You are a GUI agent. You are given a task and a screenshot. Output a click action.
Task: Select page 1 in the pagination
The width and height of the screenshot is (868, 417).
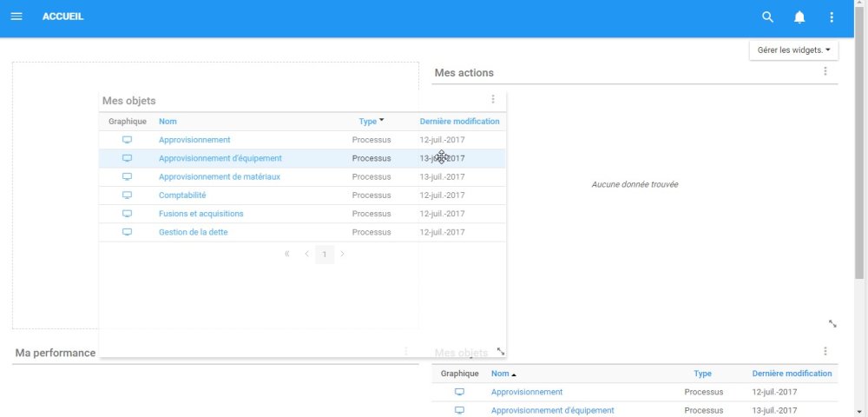coord(325,254)
